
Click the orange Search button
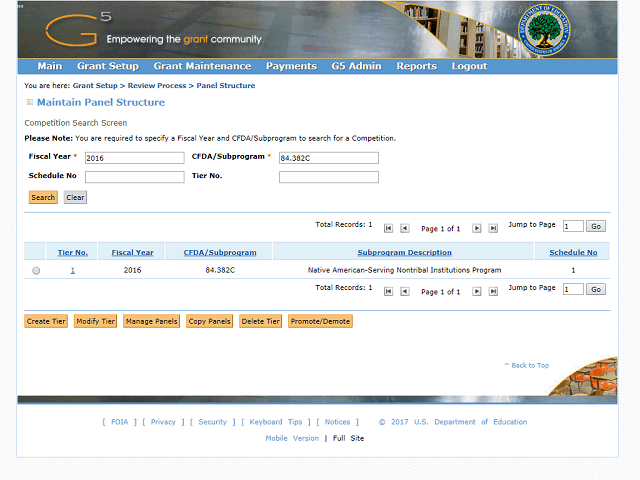pyautogui.click(x=43, y=198)
